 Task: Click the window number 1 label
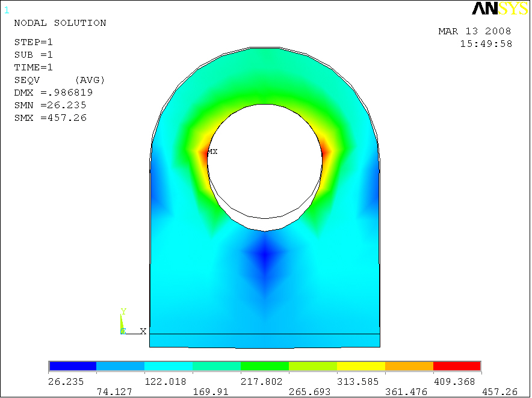(7, 10)
